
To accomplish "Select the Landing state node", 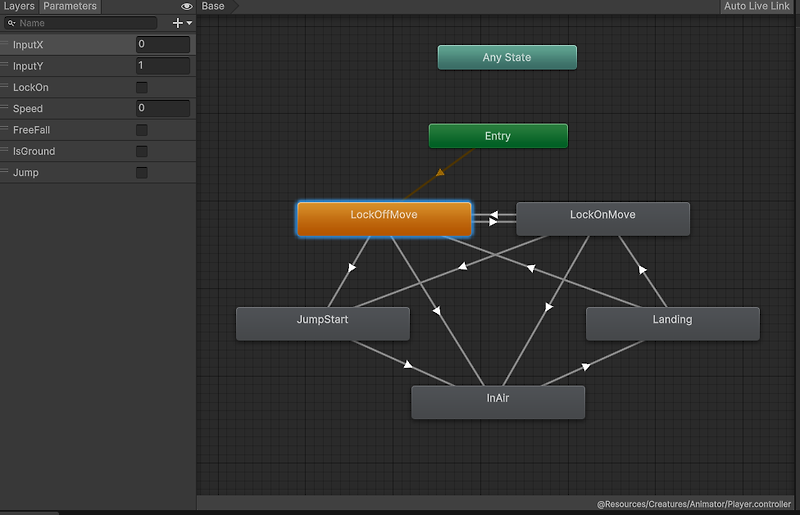I will tap(672, 324).
